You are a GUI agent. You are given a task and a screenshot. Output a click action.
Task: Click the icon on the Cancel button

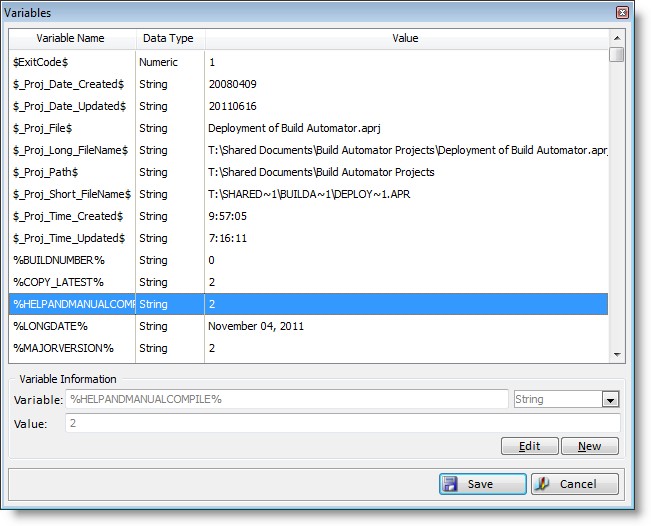(x=542, y=484)
